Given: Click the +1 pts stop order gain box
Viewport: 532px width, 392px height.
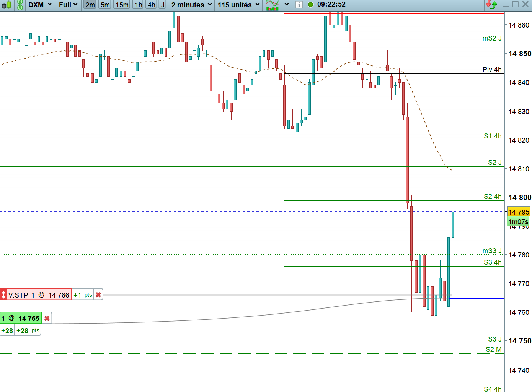Looking at the screenshot, I should click(83, 295).
